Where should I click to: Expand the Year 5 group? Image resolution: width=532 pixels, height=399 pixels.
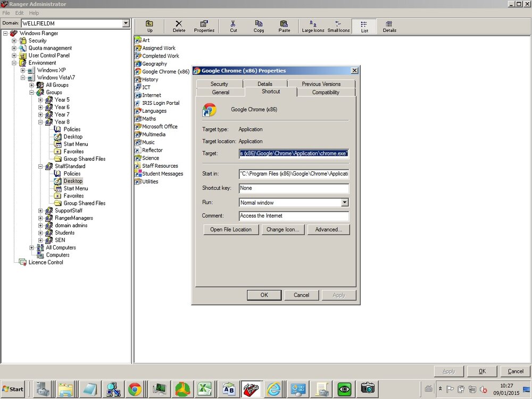[x=40, y=100]
